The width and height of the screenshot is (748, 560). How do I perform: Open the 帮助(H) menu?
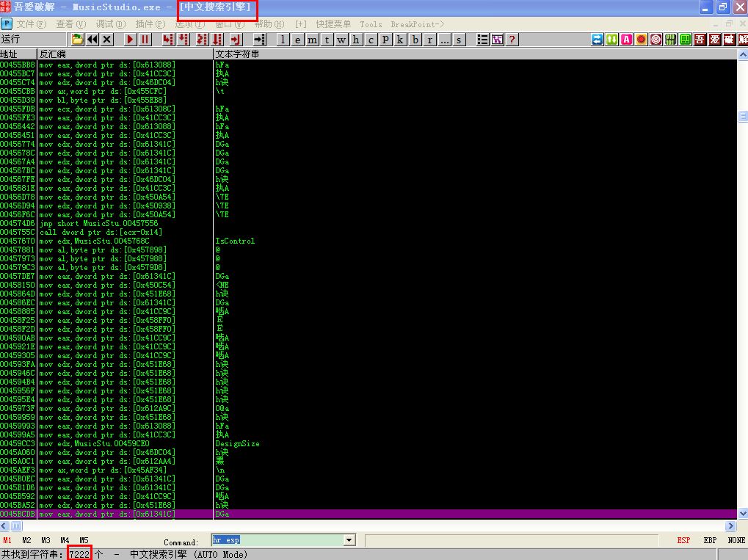tap(269, 23)
